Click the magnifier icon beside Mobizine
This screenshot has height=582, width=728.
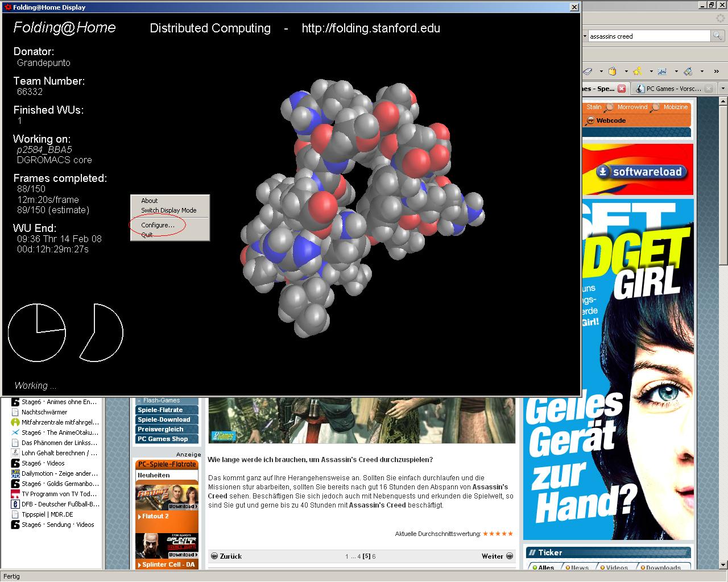tap(655, 107)
